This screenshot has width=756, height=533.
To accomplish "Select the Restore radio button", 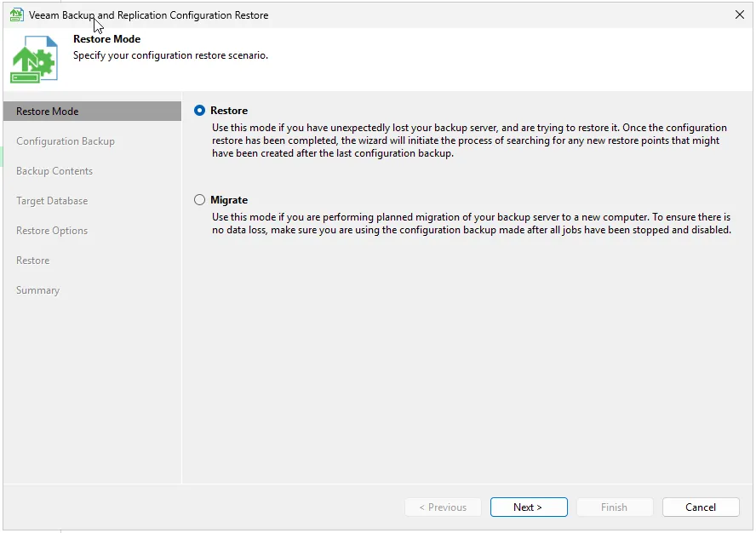I will [x=200, y=111].
